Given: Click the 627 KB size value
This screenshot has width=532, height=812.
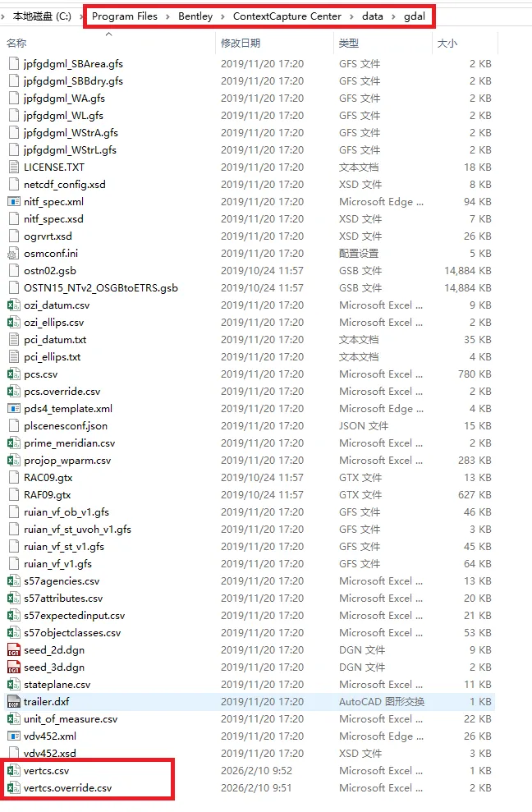Looking at the screenshot, I should point(475,494).
